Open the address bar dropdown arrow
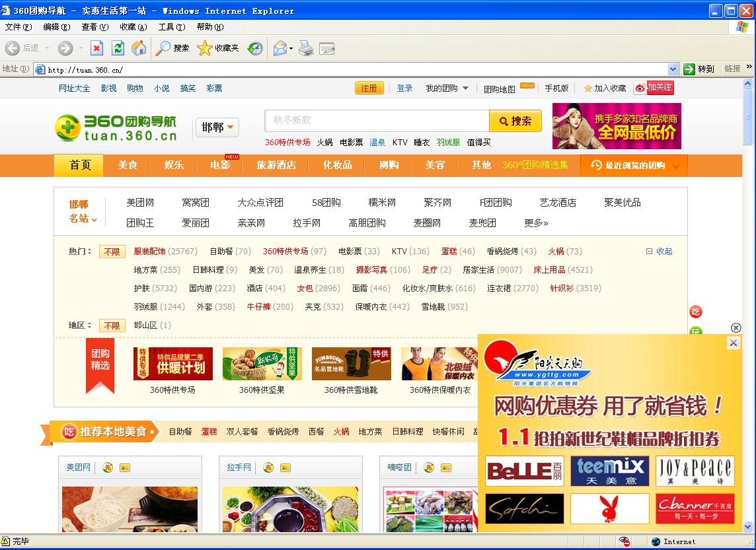Image resolution: width=756 pixels, height=550 pixels. click(673, 69)
